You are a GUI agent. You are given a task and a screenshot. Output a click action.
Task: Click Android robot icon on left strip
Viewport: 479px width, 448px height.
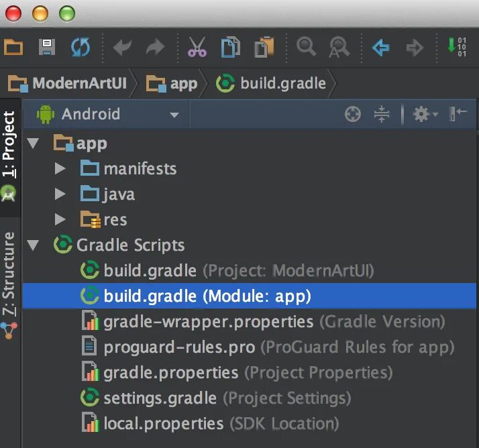(8, 194)
